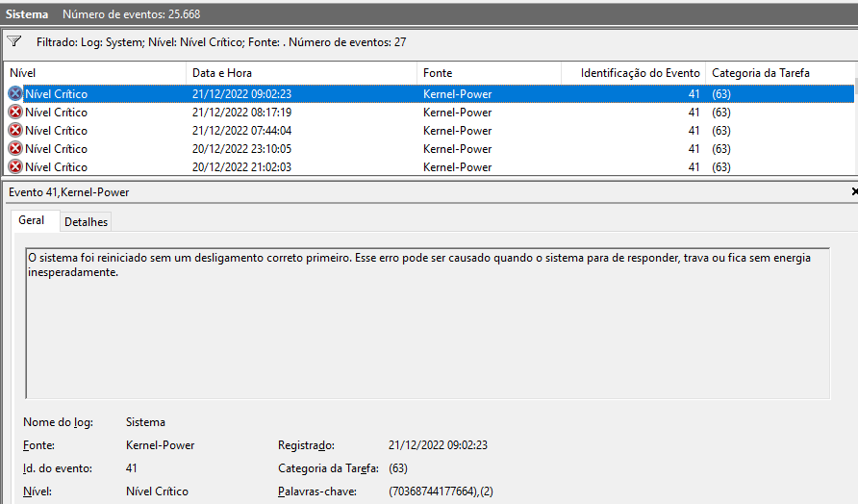Sort by Categoria da Tarefa column
The image size is (858, 504).
click(x=780, y=73)
